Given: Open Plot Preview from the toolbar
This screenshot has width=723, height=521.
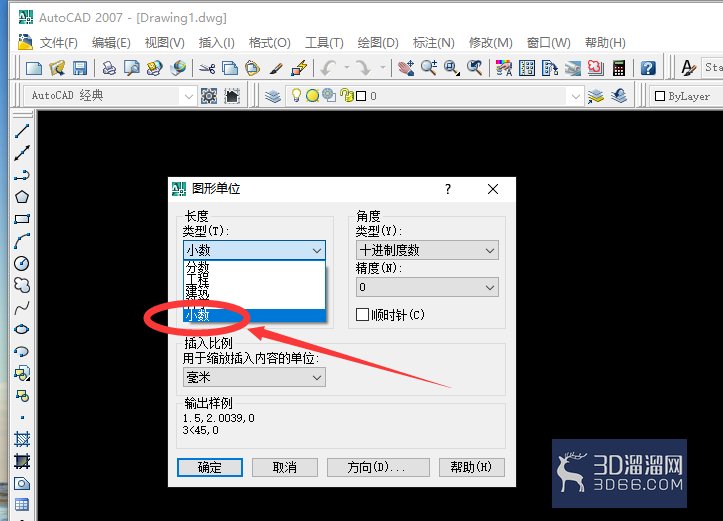Looking at the screenshot, I should point(132,68).
